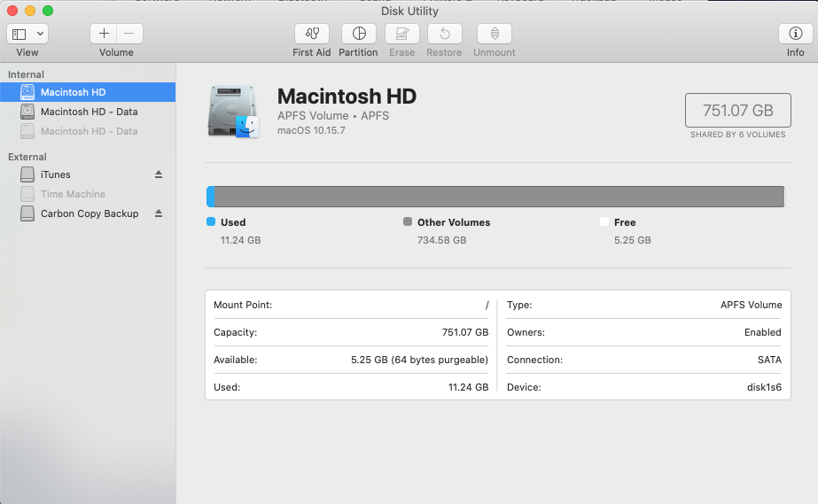Remove volume with the minus button
Image resolution: width=818 pixels, height=504 pixels.
(x=129, y=34)
